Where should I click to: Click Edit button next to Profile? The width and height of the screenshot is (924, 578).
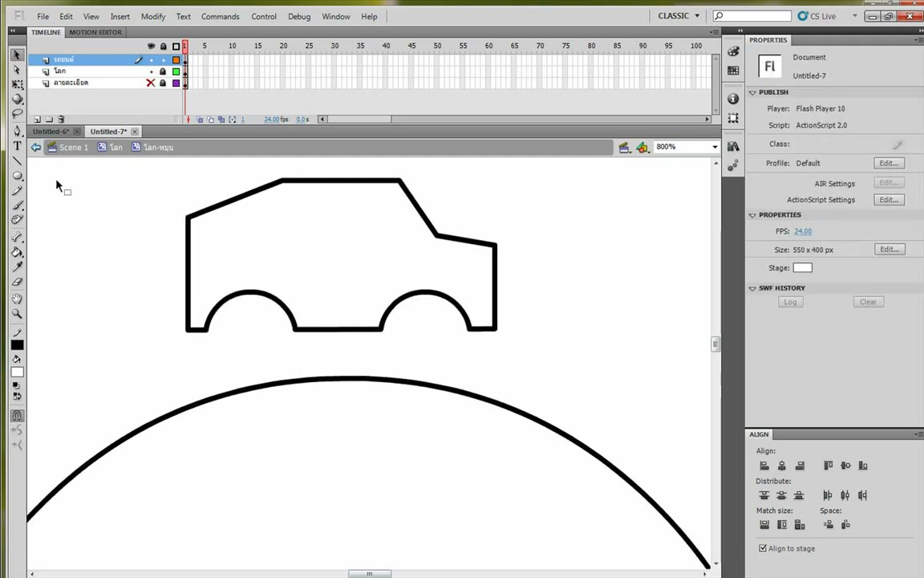tap(889, 163)
